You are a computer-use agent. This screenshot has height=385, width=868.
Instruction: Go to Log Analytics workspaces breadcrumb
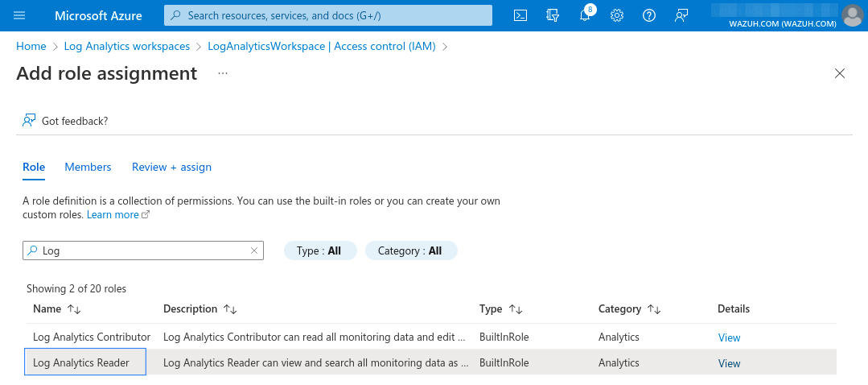click(x=127, y=47)
